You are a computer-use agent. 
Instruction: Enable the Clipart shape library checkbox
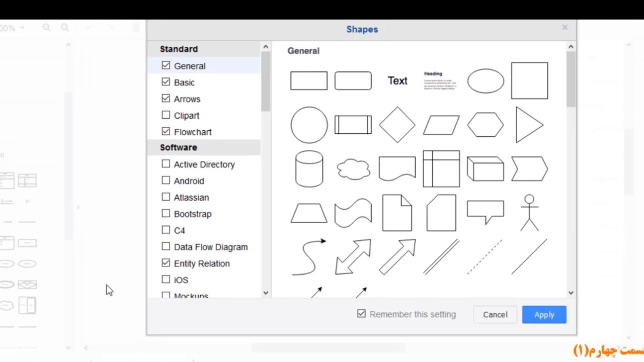point(166,115)
